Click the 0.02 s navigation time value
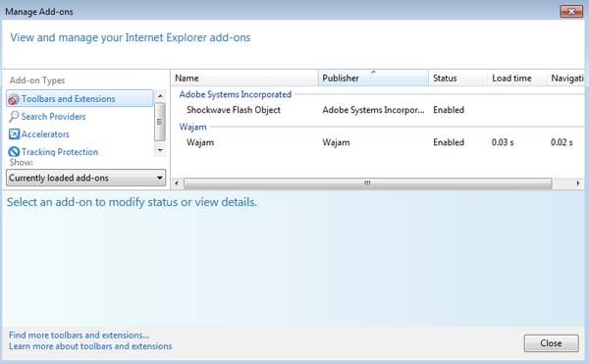This screenshot has width=589, height=364. [562, 142]
